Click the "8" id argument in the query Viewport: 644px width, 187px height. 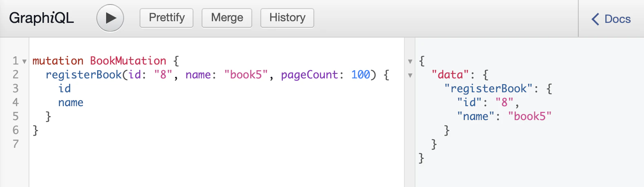coord(163,75)
